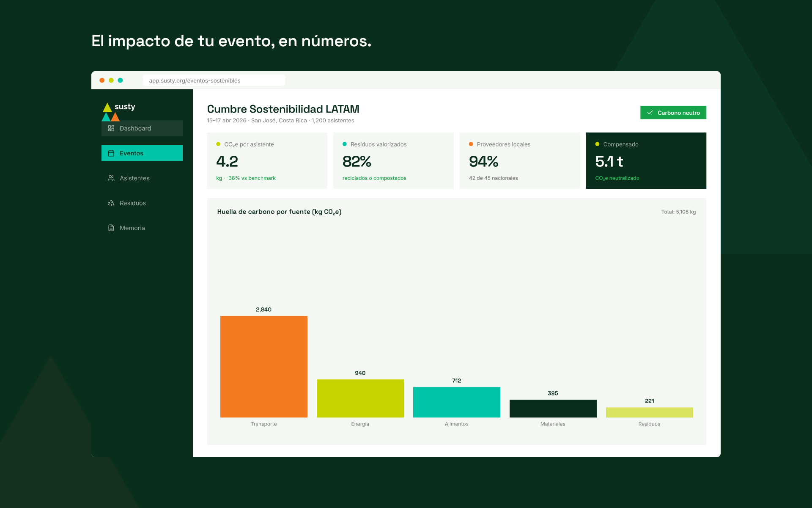
Task: Click the yellow-green window dot
Action: pos(111,80)
